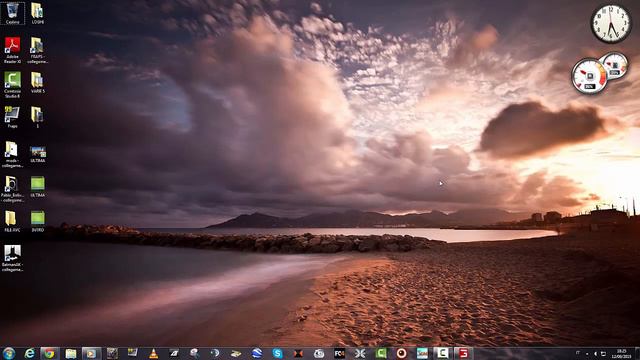Select the green INTRO file icon

[x=38, y=221]
